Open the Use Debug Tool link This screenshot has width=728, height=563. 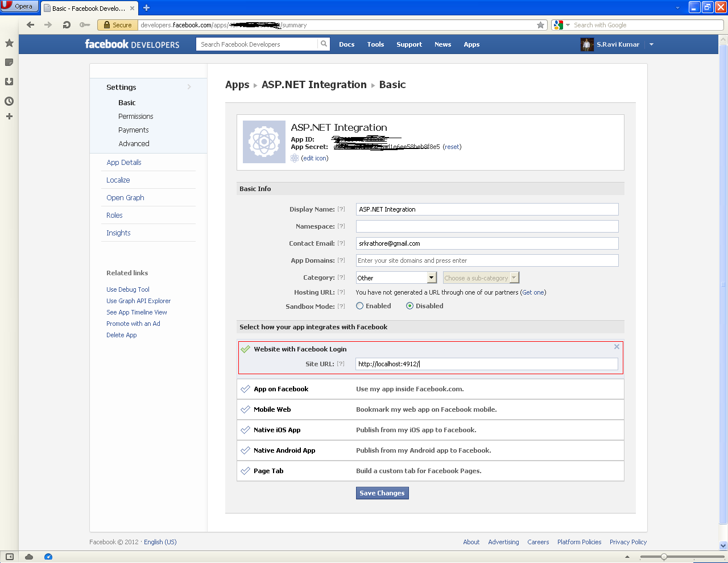click(127, 289)
